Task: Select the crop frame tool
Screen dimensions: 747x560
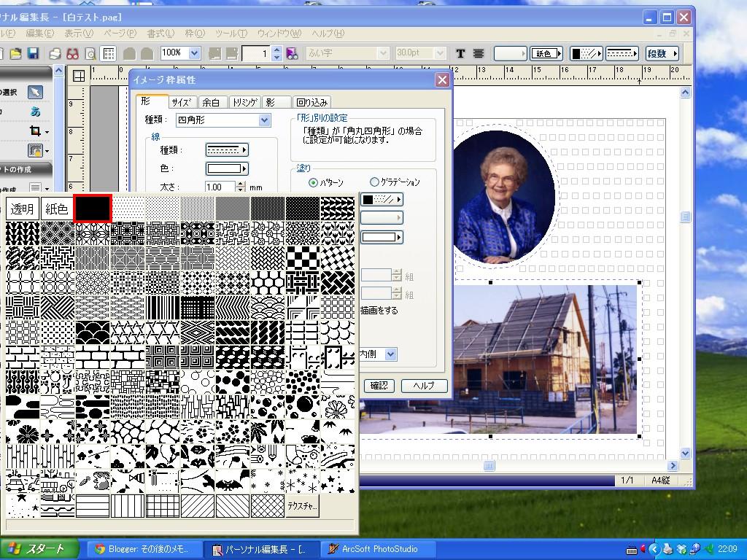Action: [x=35, y=131]
